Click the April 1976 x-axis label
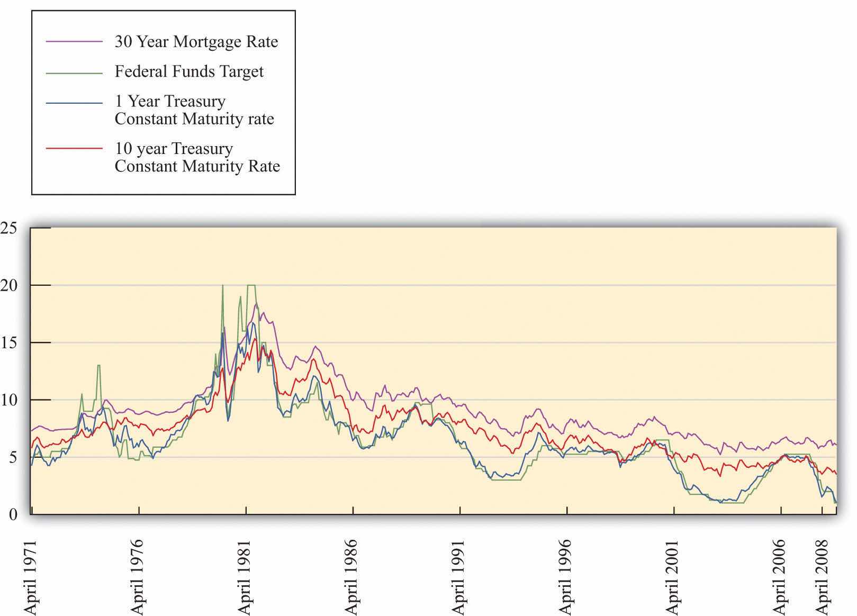Screen dimensions: 857x616 coord(138,577)
